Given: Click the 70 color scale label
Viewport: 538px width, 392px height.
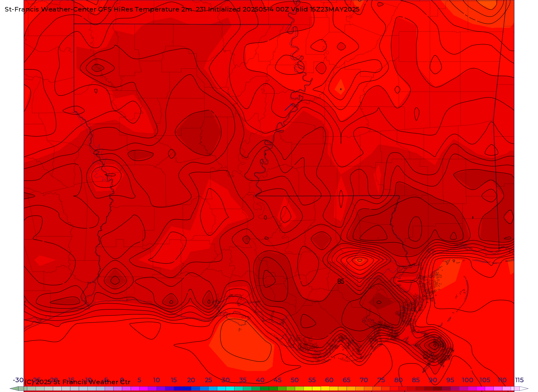Looking at the screenshot, I should point(364,380).
